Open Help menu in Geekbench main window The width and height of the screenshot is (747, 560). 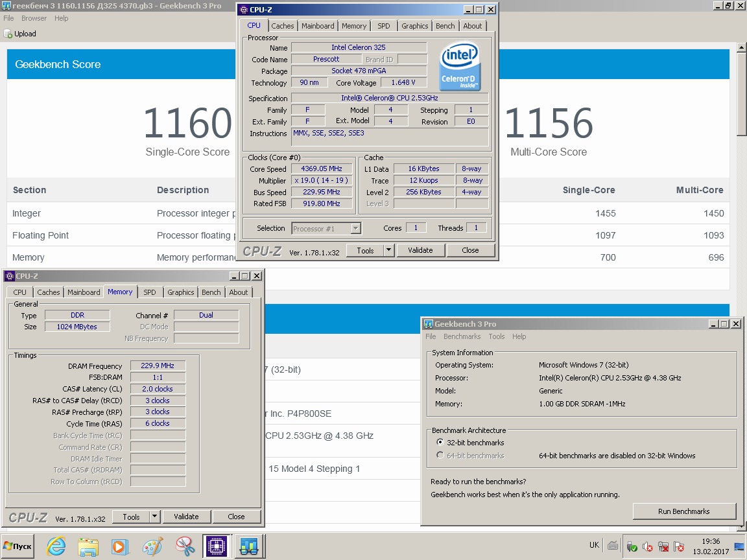point(61,18)
